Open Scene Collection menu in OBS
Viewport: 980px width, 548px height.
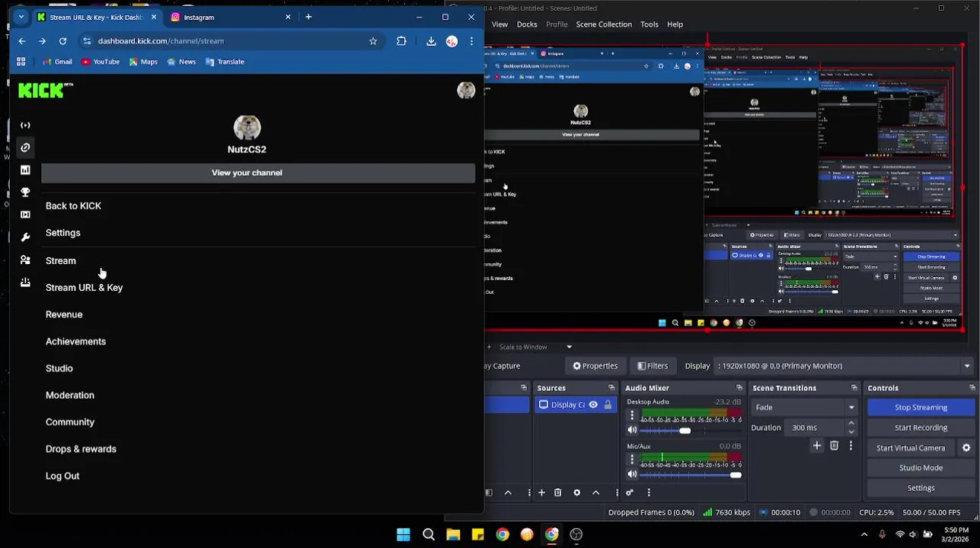(604, 24)
